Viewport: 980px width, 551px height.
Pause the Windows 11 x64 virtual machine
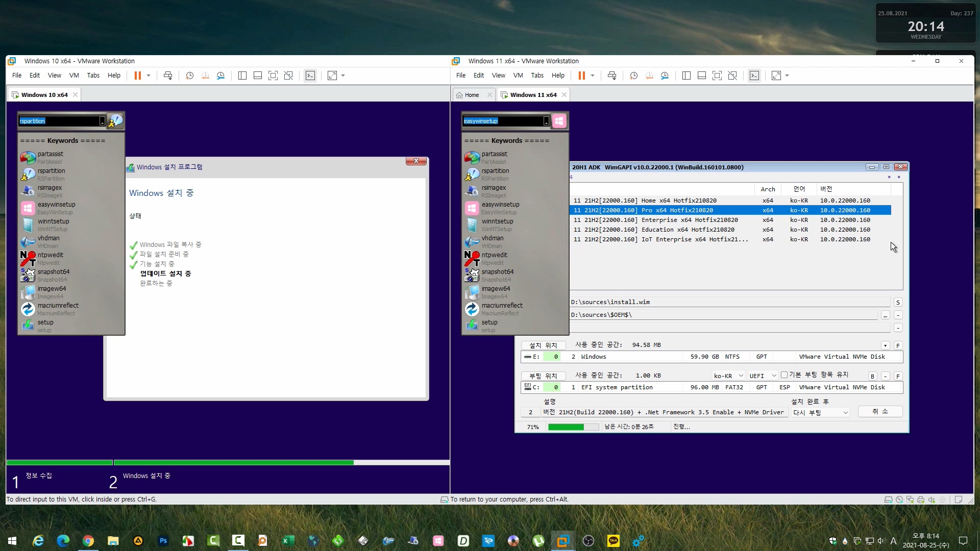(581, 76)
